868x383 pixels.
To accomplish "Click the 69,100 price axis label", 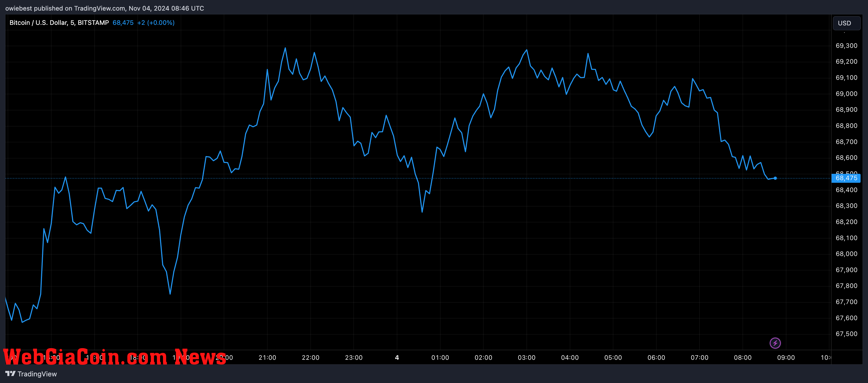I will click(x=846, y=78).
